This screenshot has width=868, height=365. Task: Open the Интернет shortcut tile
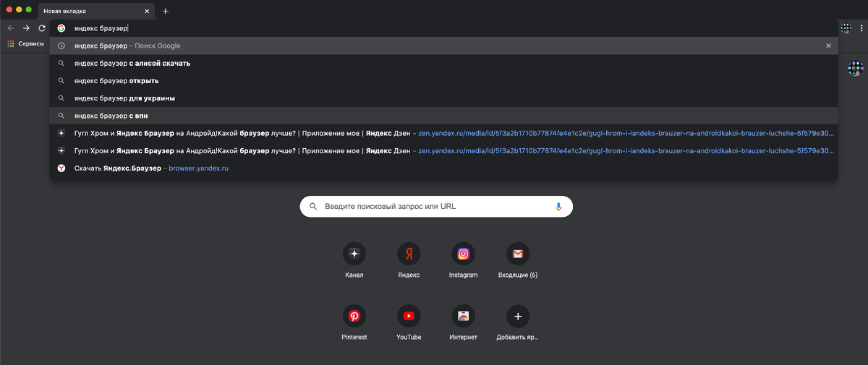coord(464,323)
